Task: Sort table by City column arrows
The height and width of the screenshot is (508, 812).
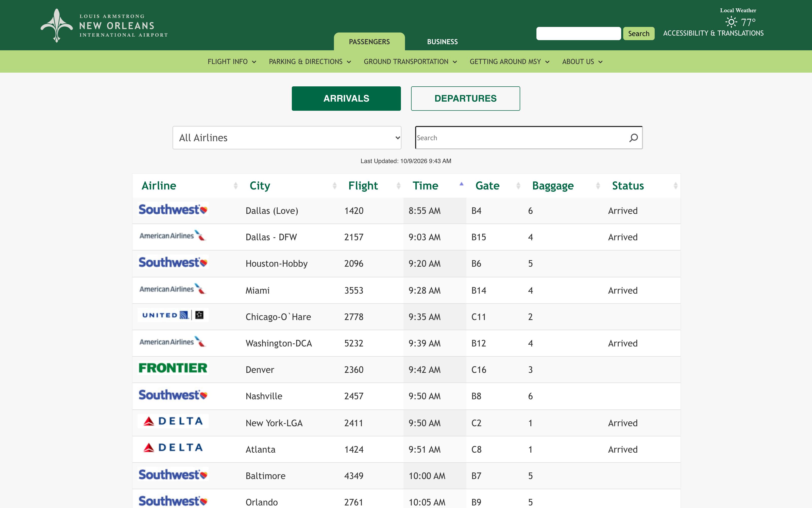Action: pos(334,185)
